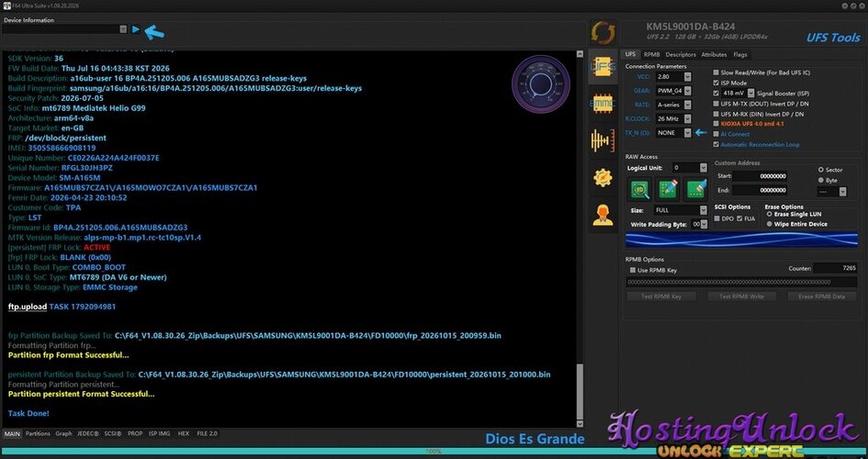Switch to the PROP bottom tab
The width and height of the screenshot is (868, 459).
135,434
